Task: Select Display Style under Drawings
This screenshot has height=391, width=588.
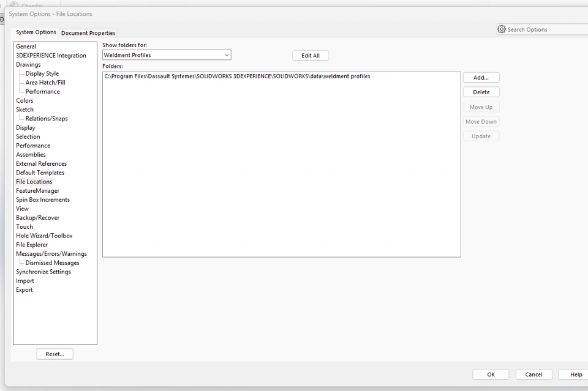Action: pos(42,73)
